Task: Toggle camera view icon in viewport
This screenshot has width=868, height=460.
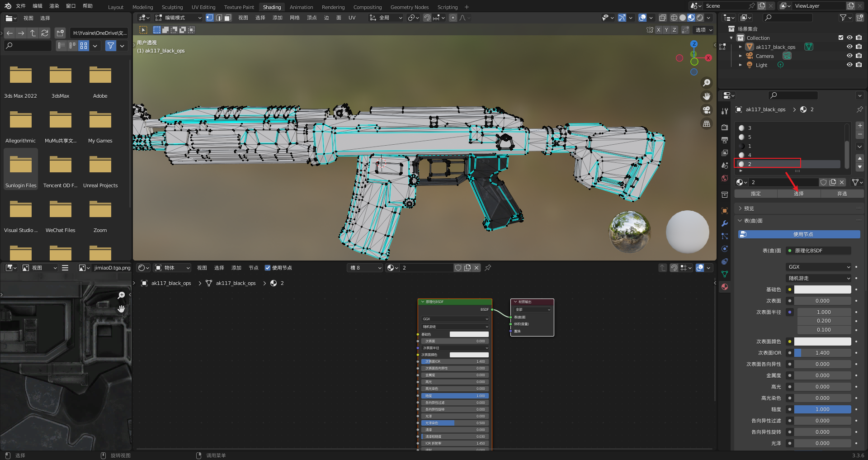Action: click(706, 110)
